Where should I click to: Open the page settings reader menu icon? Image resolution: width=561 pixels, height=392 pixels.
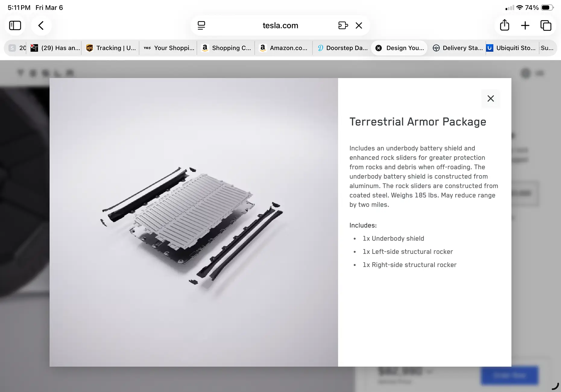click(x=201, y=26)
